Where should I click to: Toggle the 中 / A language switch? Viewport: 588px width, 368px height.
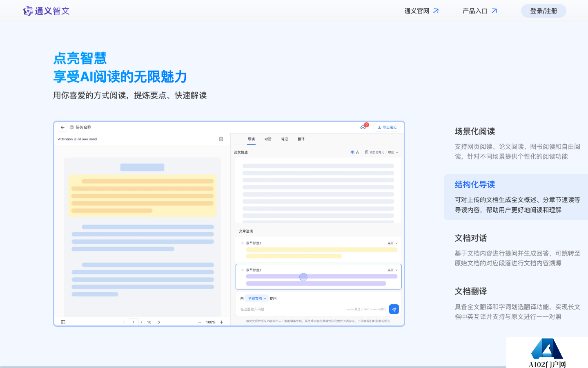(x=355, y=152)
